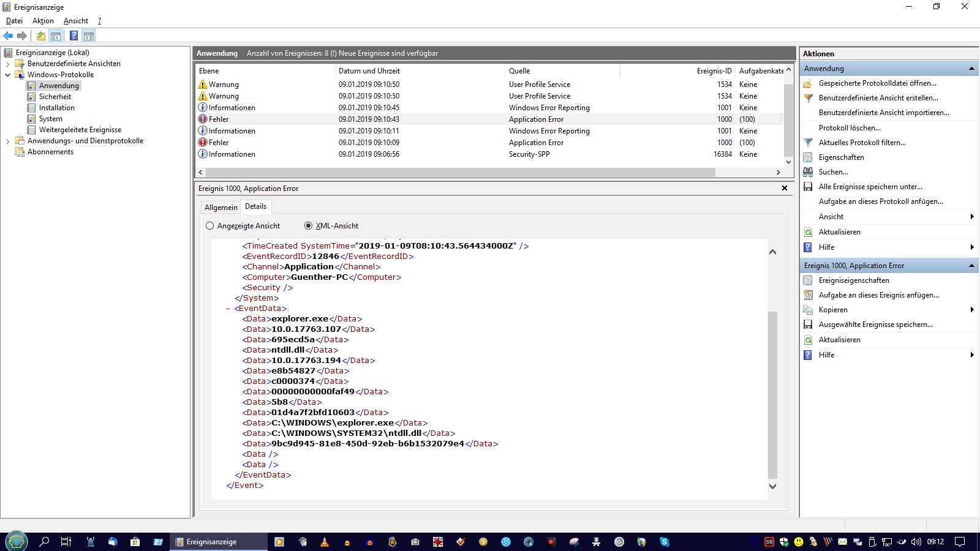Select Angezeigte Ansicht radio button
This screenshot has width=980, height=551.
(x=210, y=226)
